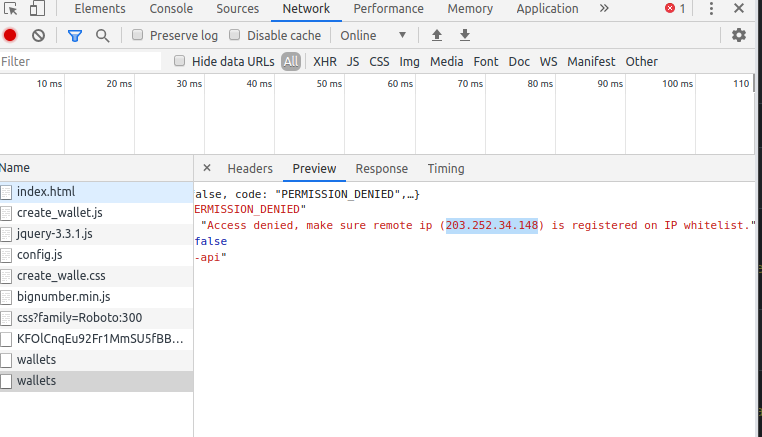The image size is (762, 437).
Task: Filter requests by Manifest
Action: (591, 62)
